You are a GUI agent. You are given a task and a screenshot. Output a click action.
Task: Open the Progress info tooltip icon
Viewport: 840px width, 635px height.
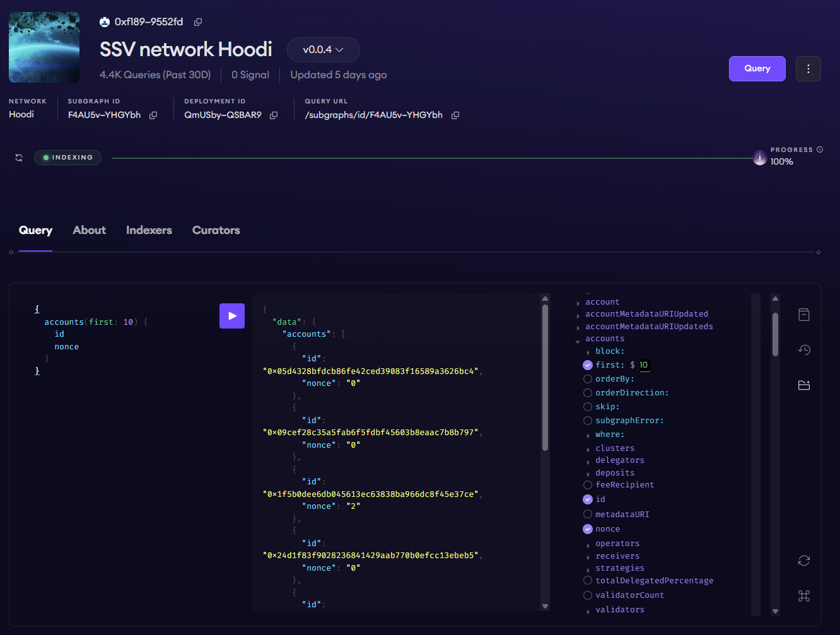coord(820,149)
